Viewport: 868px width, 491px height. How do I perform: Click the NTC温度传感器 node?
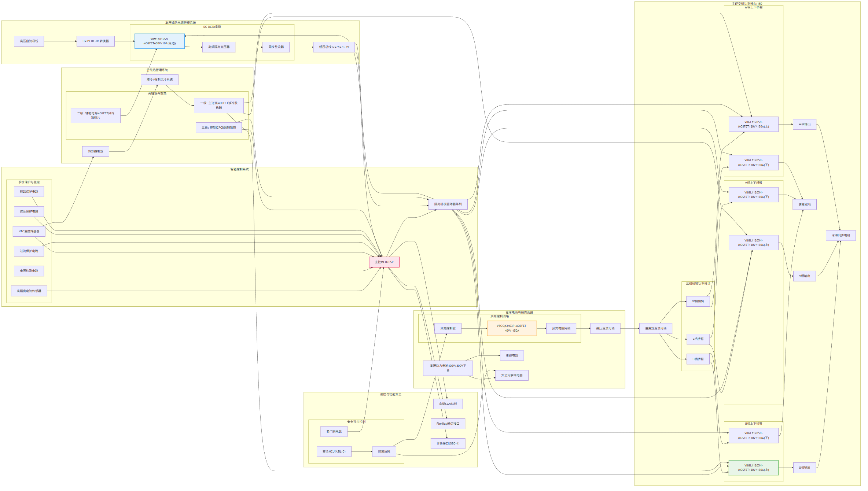(29, 231)
